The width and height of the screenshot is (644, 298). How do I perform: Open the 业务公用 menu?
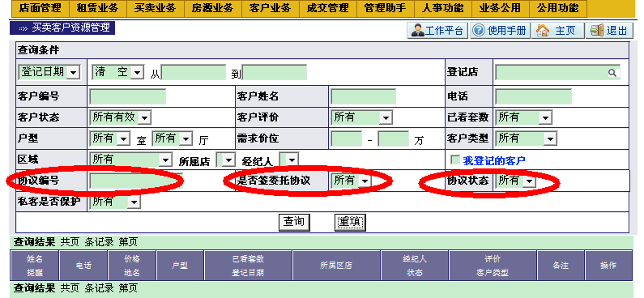pos(500,8)
